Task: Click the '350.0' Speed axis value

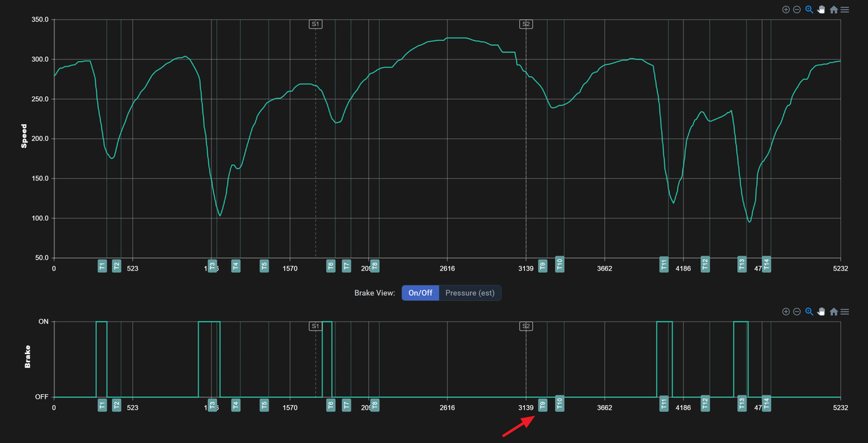Action: point(40,20)
